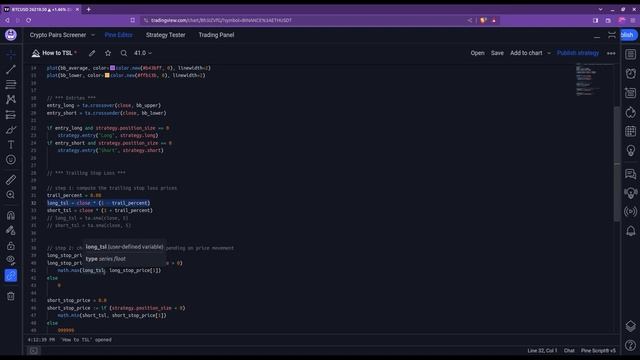Open the calendar grid panel

[631, 131]
